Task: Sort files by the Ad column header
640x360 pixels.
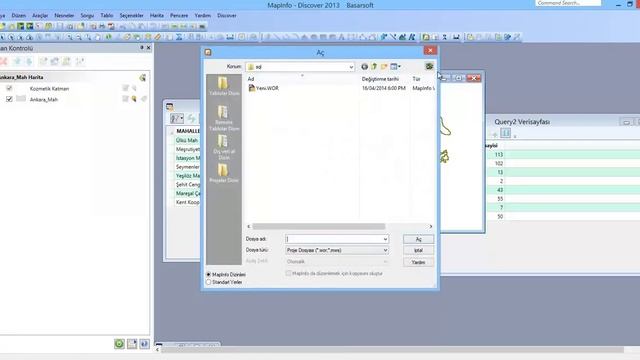Action: (251, 79)
